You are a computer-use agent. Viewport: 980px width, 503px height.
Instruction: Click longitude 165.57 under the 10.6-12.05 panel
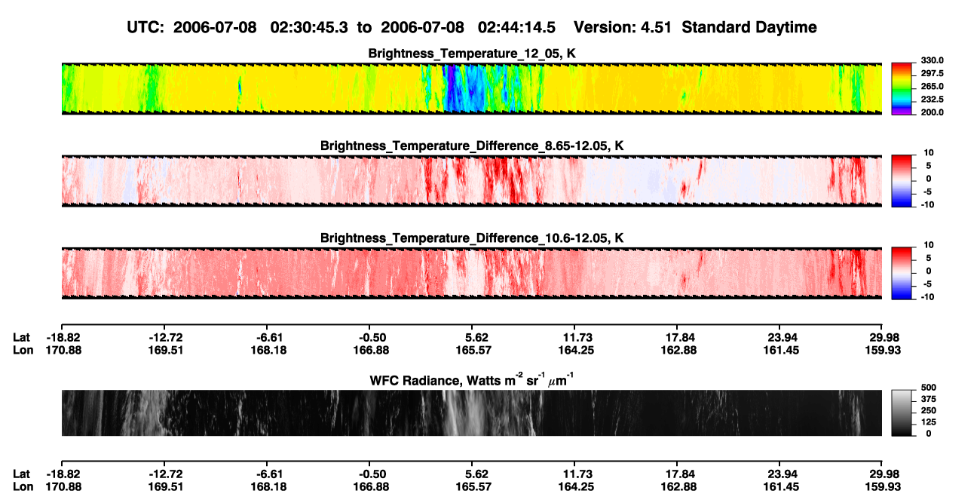474,350
